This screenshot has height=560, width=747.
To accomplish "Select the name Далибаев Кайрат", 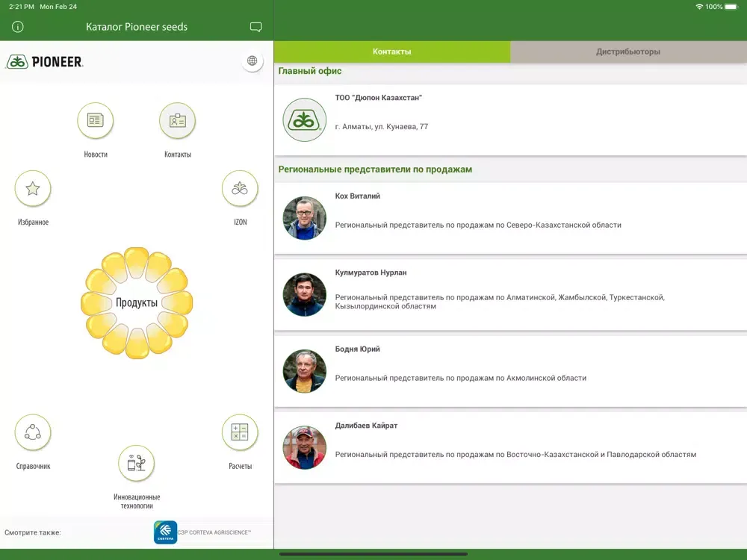I will (x=366, y=426).
